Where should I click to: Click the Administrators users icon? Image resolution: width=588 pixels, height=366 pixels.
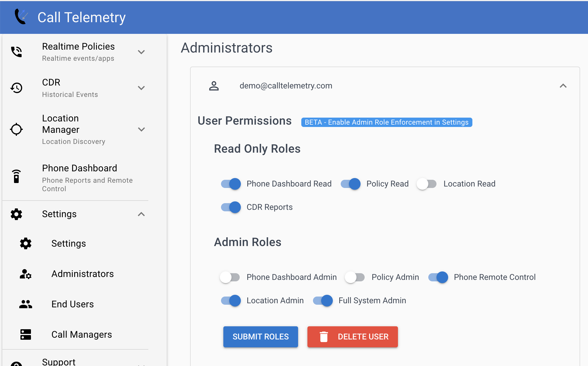click(26, 273)
